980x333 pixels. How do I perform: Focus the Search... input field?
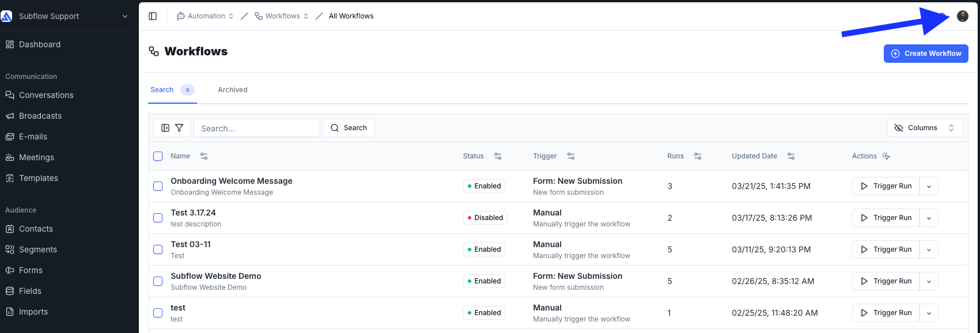[257, 128]
